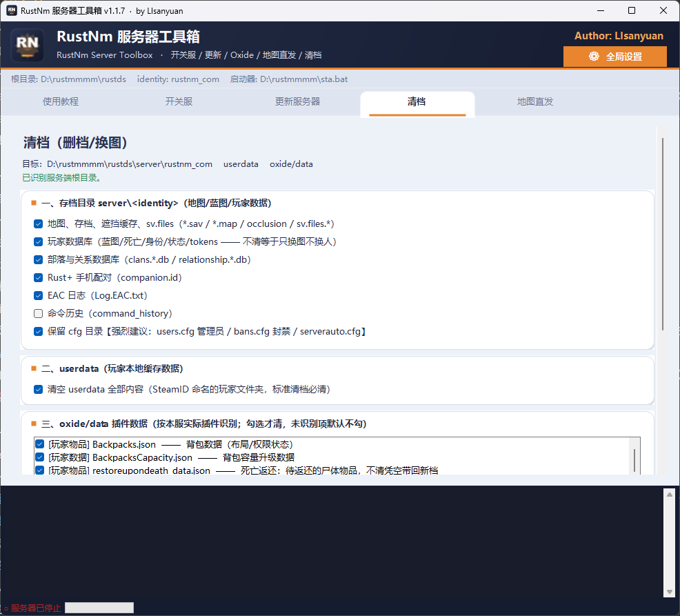Go to the 地图直发 tab
Image resolution: width=680 pixels, height=616 pixels.
[x=535, y=101]
